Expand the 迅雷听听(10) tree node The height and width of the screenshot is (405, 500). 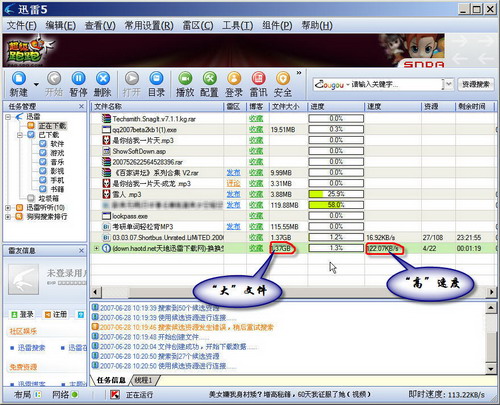tap(8, 208)
